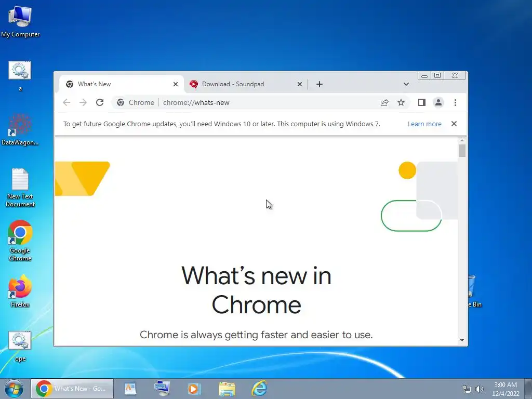Viewport: 532px width, 399px height.
Task: Click the page scrollbar up arrow
Action: [x=462, y=140]
